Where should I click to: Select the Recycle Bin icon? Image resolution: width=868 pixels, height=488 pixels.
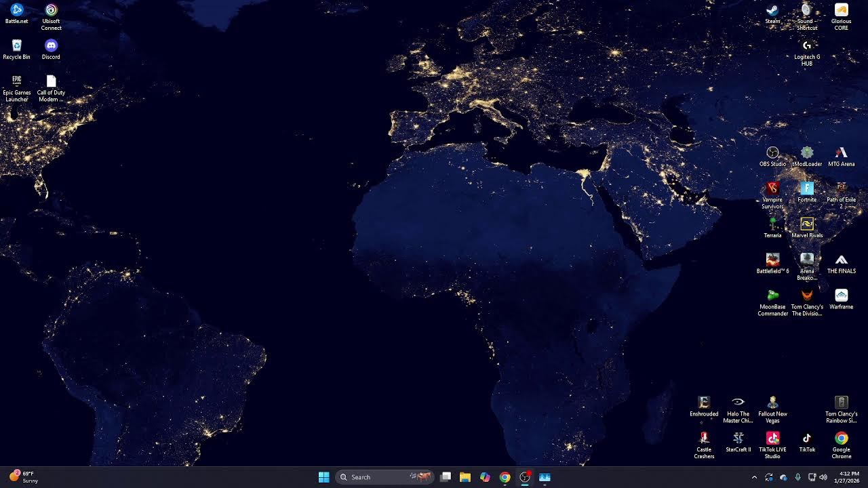click(x=16, y=49)
